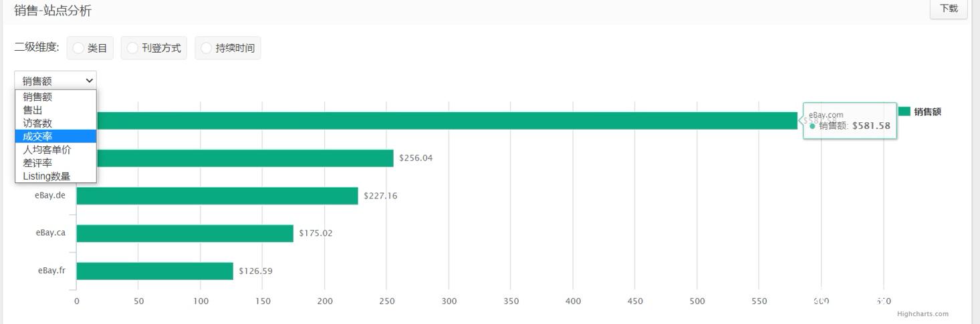Select the 类目 radio option
This screenshot has width=980, height=324.
point(79,48)
